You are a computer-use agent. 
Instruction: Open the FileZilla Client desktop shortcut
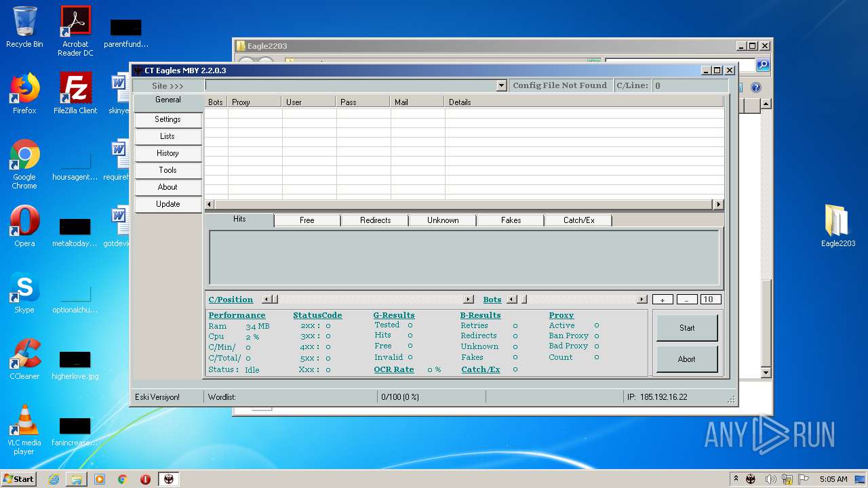(x=75, y=94)
